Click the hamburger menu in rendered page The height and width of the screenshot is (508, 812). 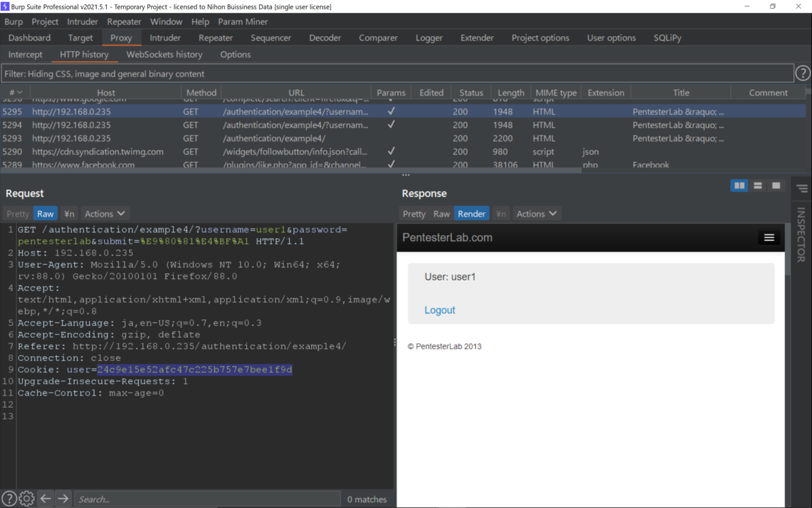tap(769, 238)
